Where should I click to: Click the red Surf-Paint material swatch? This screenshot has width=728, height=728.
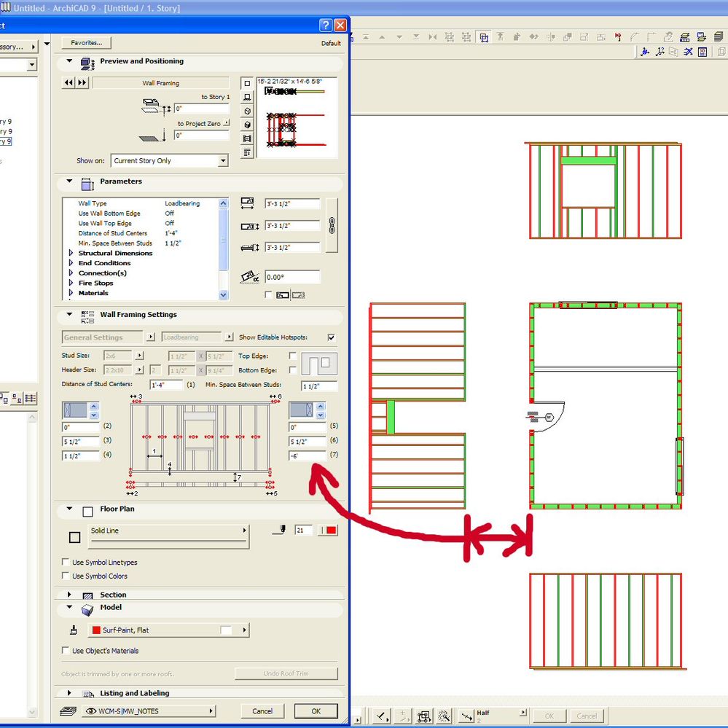tap(97, 630)
